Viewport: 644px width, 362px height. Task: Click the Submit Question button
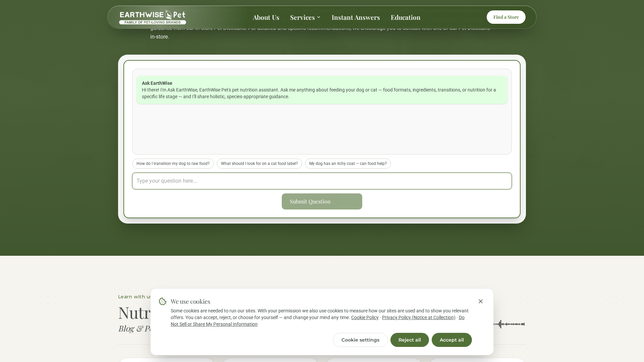[x=322, y=201]
